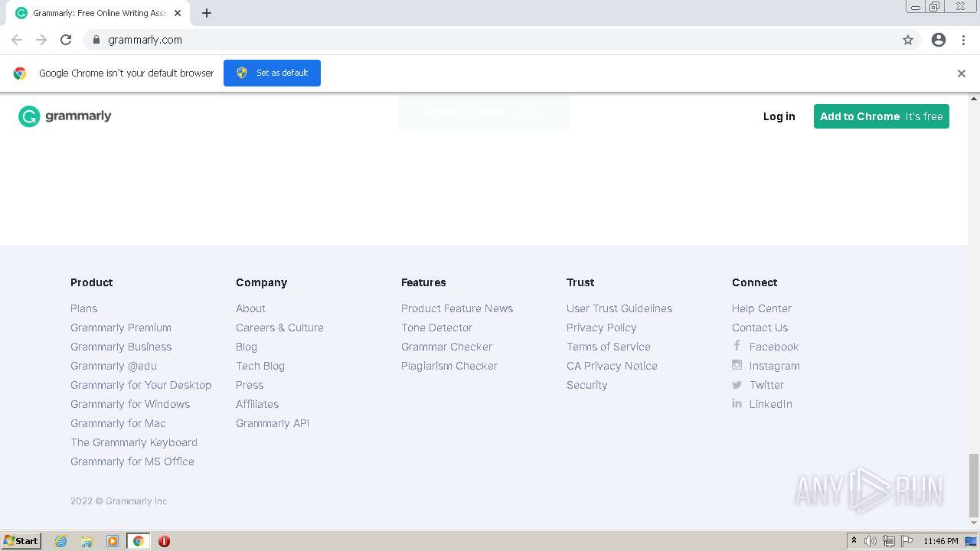
Task: Close the Grammarly browser tab
Action: (x=178, y=13)
